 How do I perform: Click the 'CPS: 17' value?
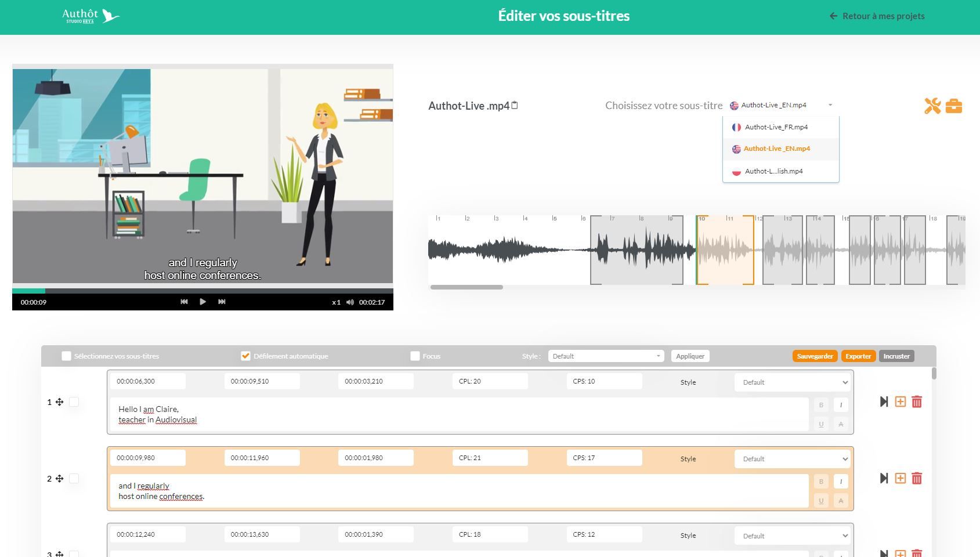pos(604,458)
